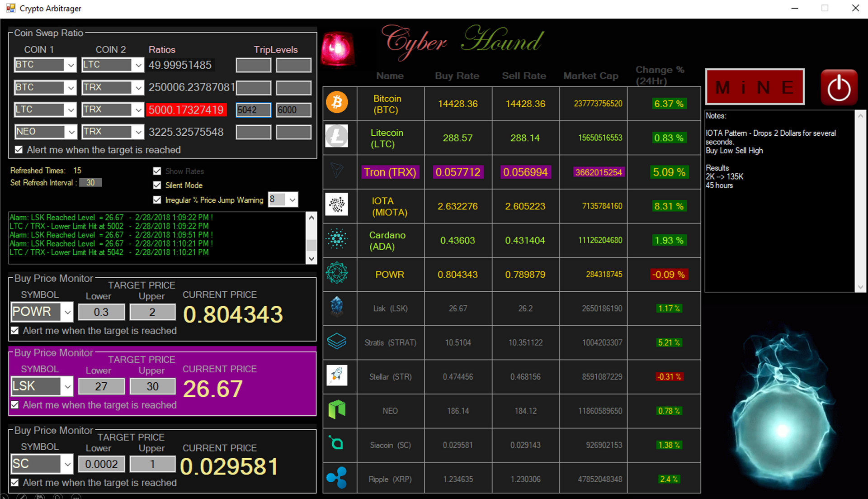Screen dimensions: 868x499
Task: Select the Tron (TRX) name cell
Action: [390, 172]
